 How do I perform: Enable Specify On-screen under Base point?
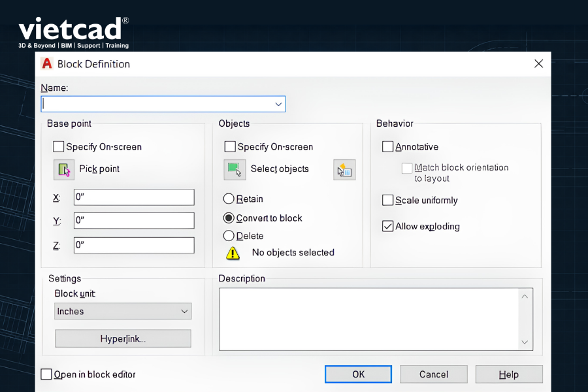(x=59, y=146)
